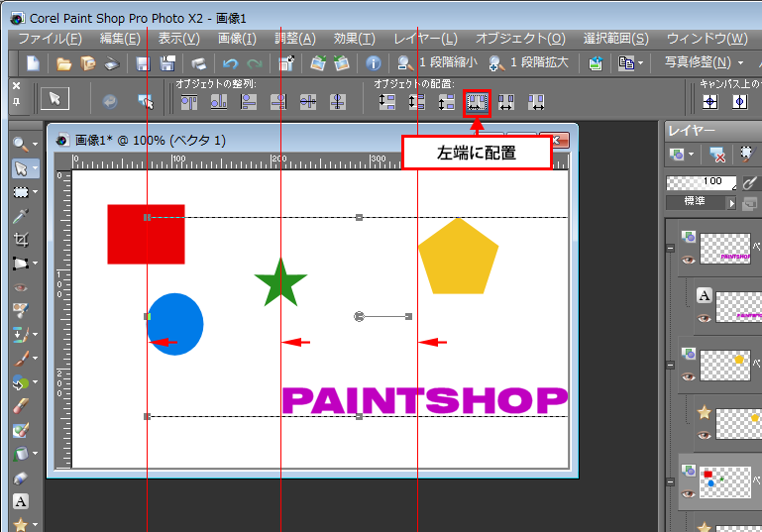Click the layer opacity field showing 100
Screen dimensions: 762x532
coord(702,182)
